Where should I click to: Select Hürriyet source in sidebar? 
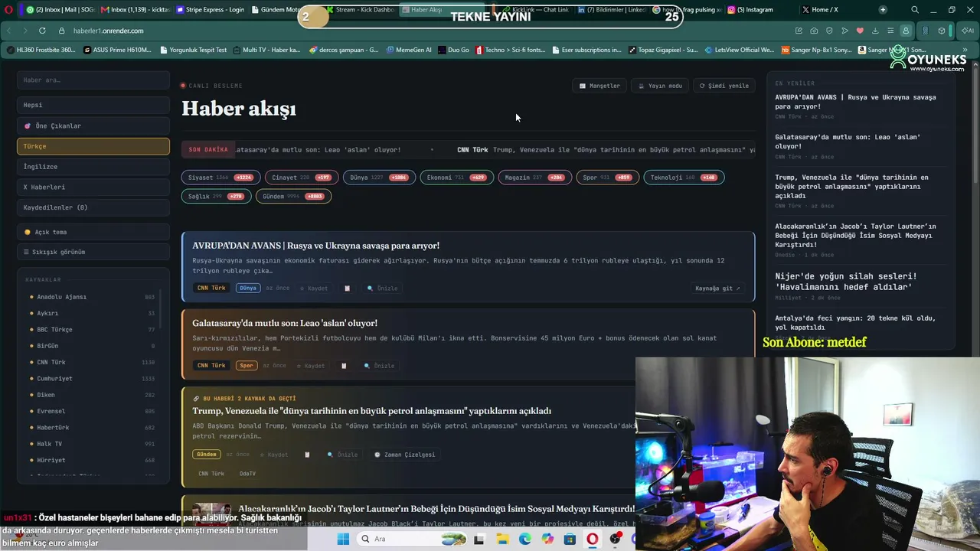tap(92, 461)
